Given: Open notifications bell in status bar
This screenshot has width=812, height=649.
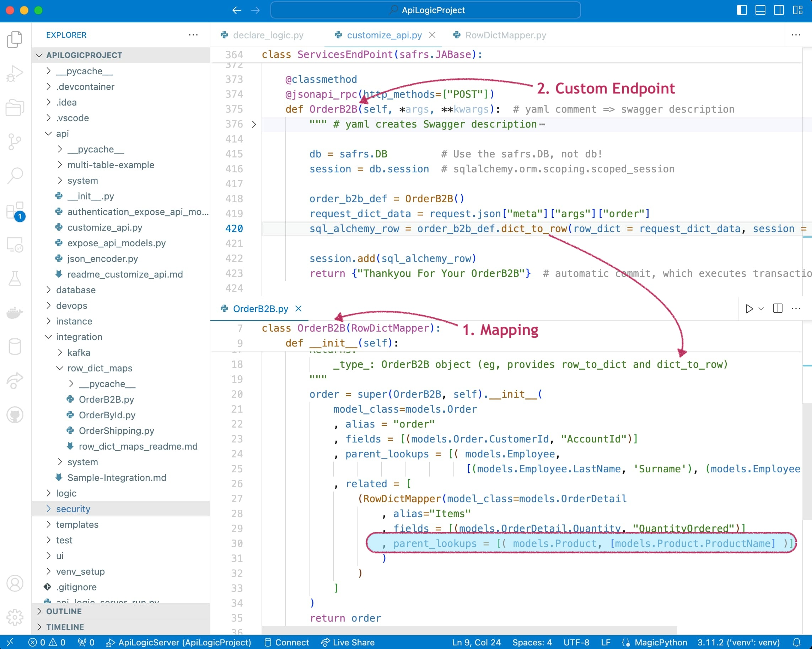Looking at the screenshot, I should coord(797,642).
